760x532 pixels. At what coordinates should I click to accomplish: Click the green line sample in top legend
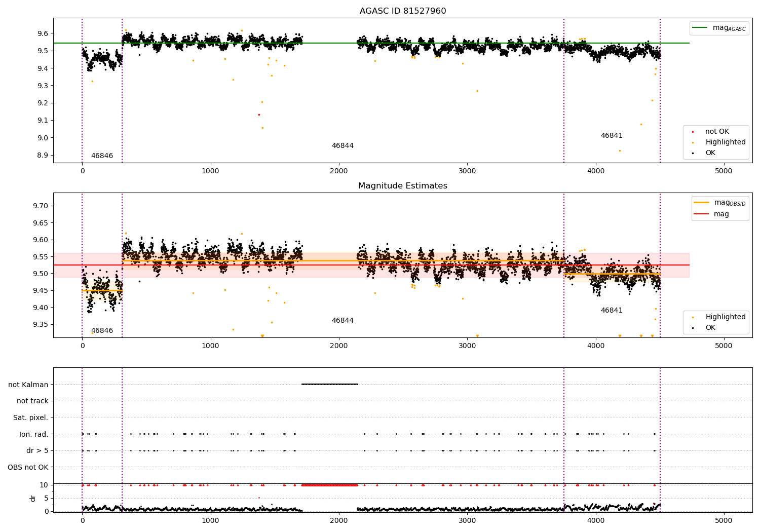click(700, 28)
